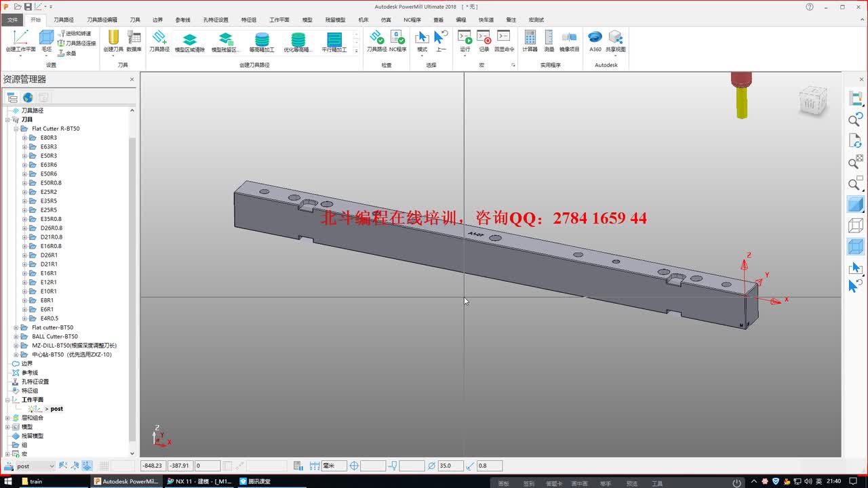Switch to the NC程序 ribbon tab
Screen dimensions: 868x488
[x=412, y=20]
